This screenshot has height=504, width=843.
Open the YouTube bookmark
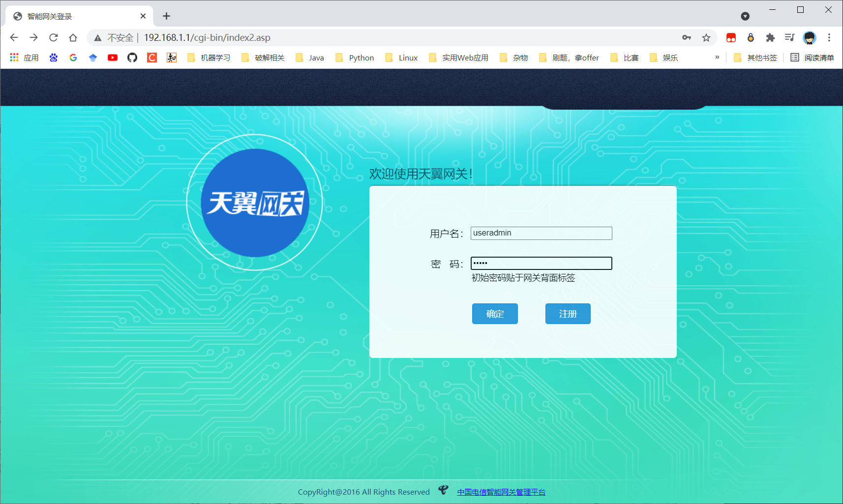point(113,58)
